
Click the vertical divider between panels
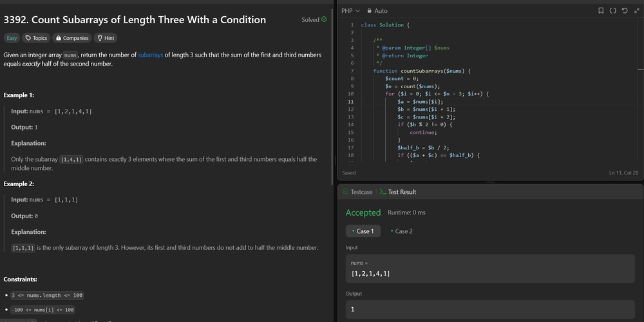(335, 161)
